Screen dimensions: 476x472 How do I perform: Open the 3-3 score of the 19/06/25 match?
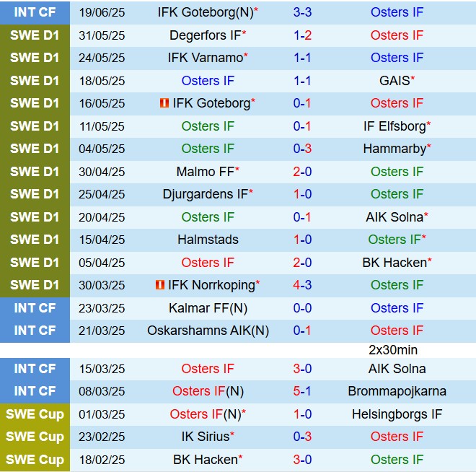(x=302, y=12)
